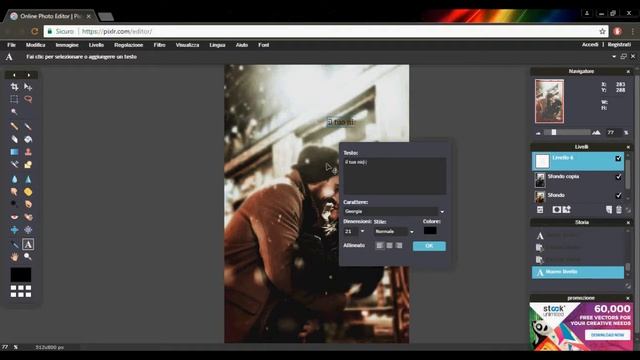
Task: Select the Magic Wand tool
Action: tap(14, 111)
